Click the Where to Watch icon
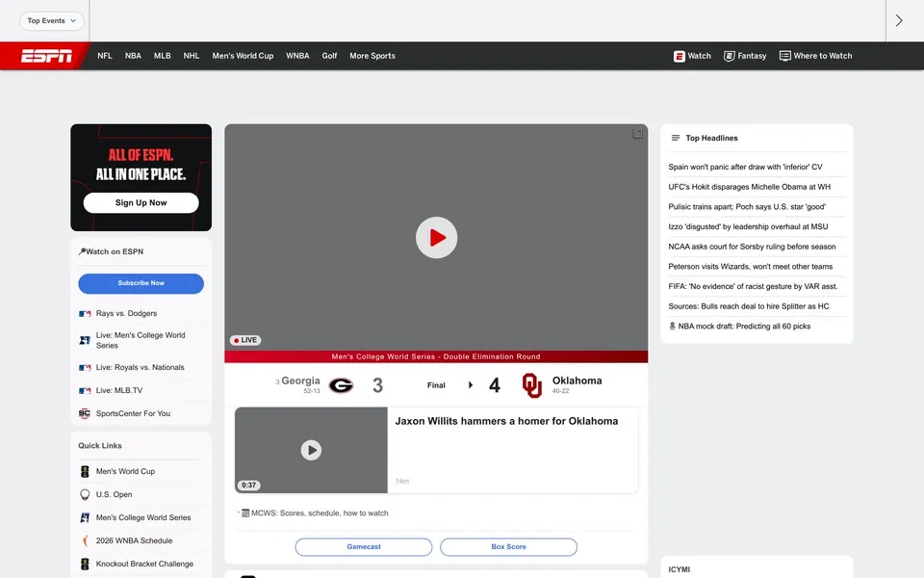Viewport: 924px width, 578px height. click(x=785, y=56)
